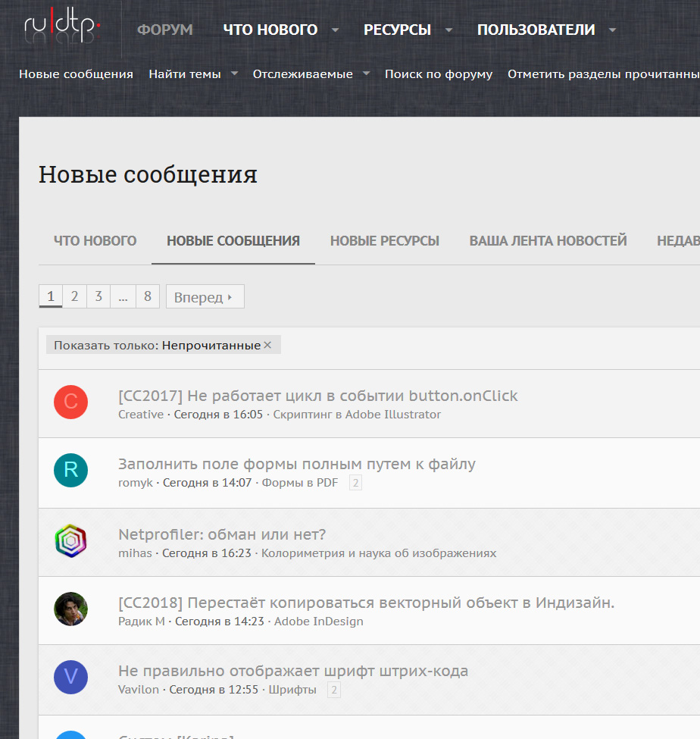This screenshot has height=739, width=700.
Task: Click the timestamp Сегодня в 16:05
Action: [x=218, y=415]
